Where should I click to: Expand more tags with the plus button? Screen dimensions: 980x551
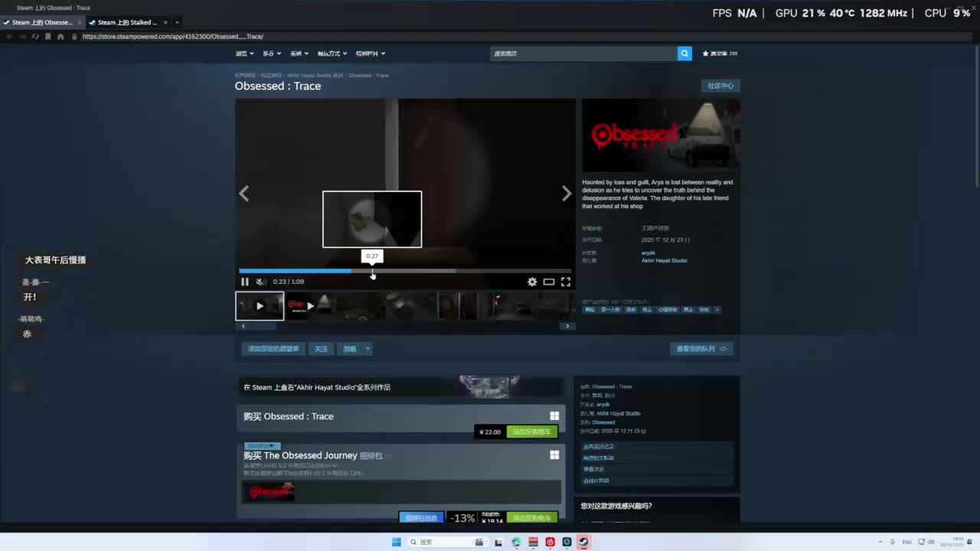(x=717, y=310)
